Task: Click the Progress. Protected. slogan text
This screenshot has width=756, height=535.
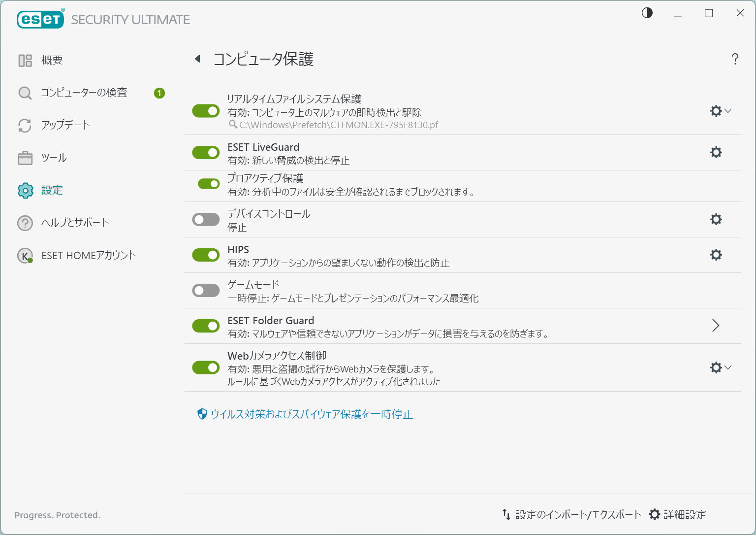Action: coord(58,515)
